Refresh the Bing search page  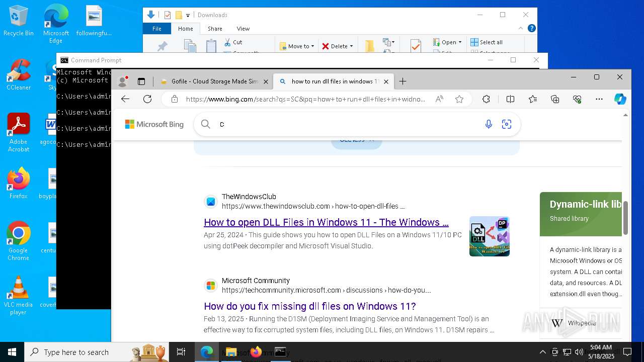(x=147, y=99)
